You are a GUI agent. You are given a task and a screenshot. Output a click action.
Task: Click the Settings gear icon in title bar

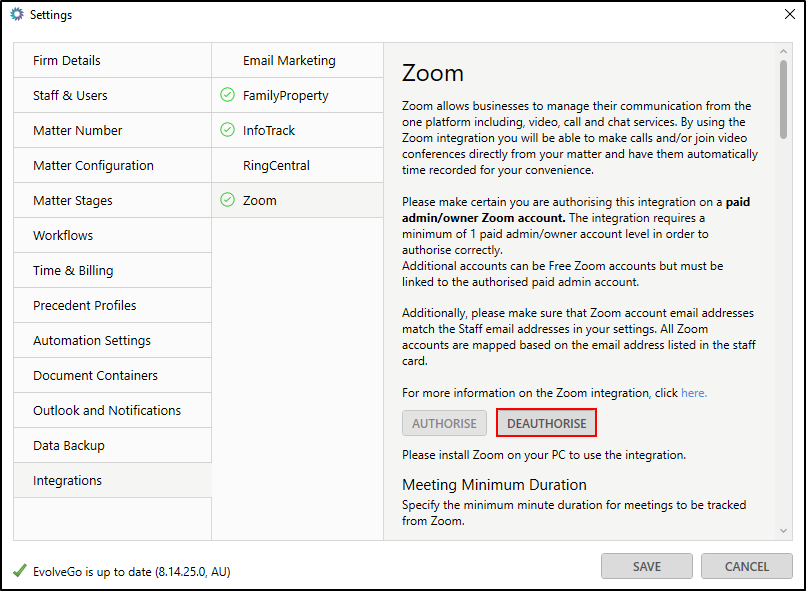[17, 14]
